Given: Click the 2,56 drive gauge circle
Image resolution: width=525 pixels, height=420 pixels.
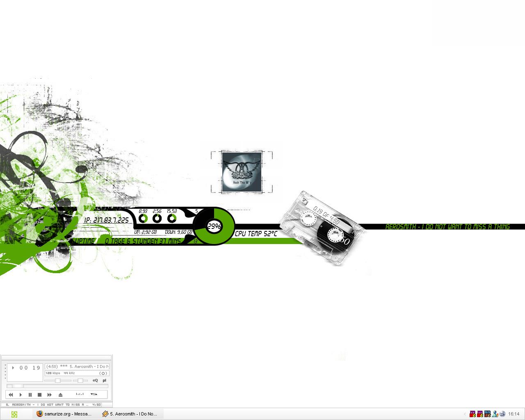Looking at the screenshot, I should pyautogui.click(x=157, y=219).
